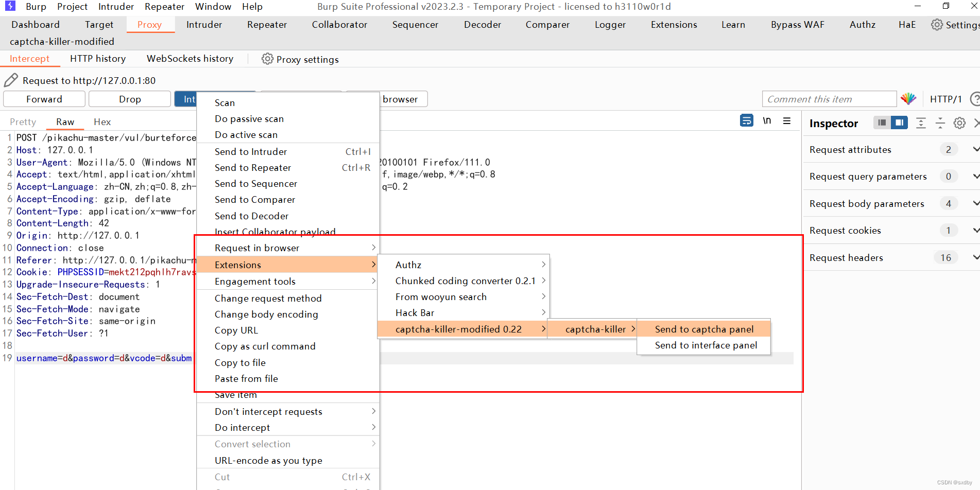Click Send to Comparer entry
Image resolution: width=980 pixels, height=490 pixels.
coord(288,199)
